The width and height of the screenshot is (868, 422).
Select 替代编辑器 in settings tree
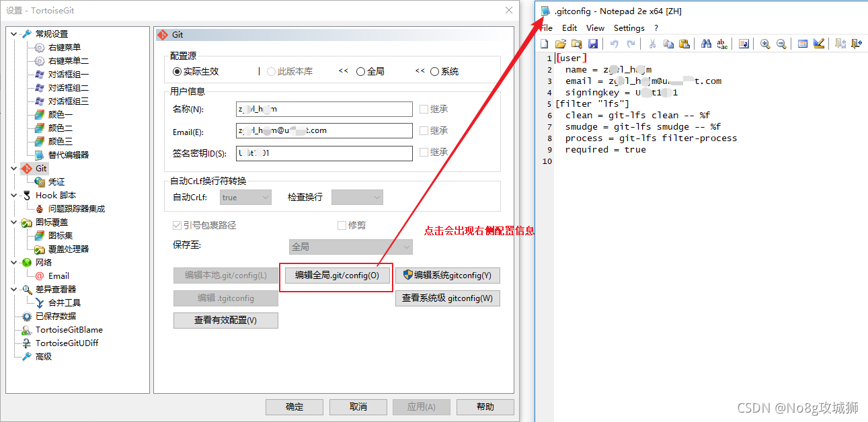pos(69,155)
